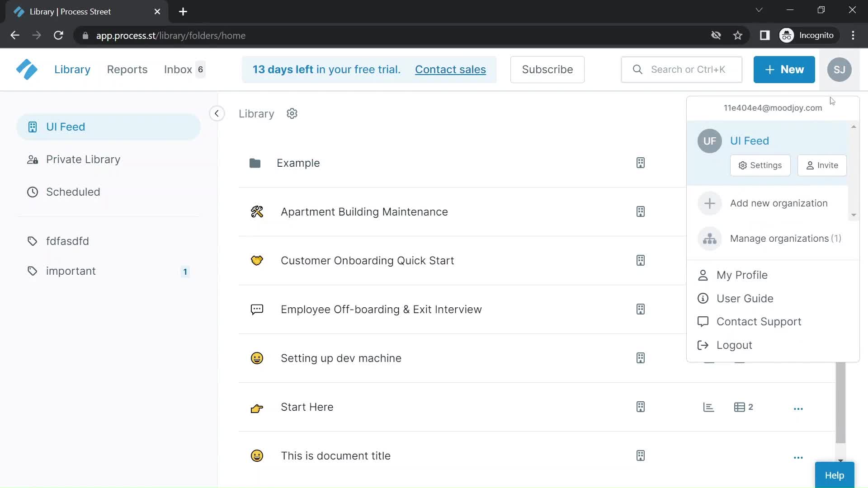Click Apartment Building Maintenance tools icon

click(257, 211)
